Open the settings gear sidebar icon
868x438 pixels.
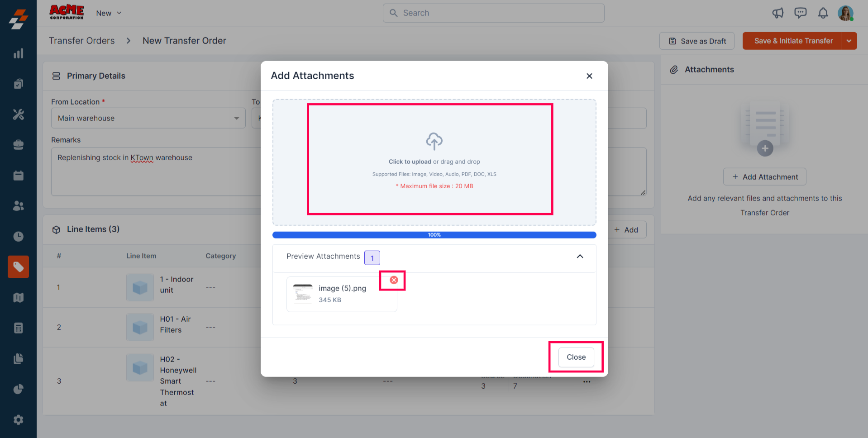click(18, 420)
